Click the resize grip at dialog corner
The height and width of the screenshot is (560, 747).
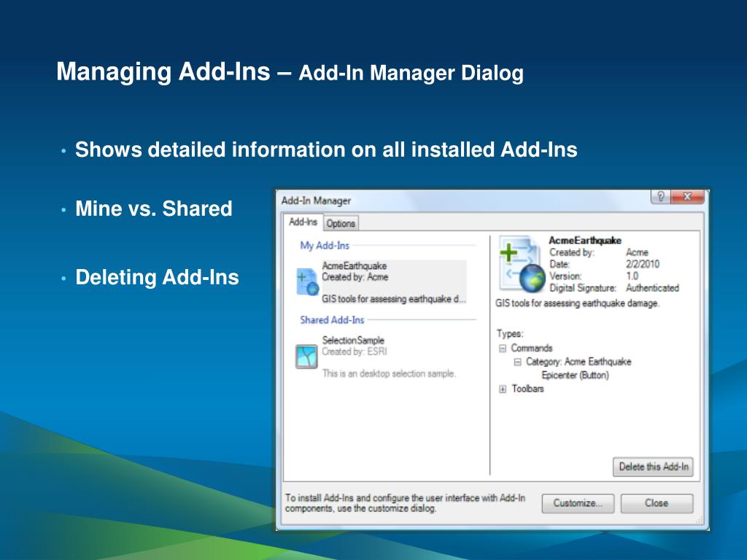pyautogui.click(x=703, y=524)
